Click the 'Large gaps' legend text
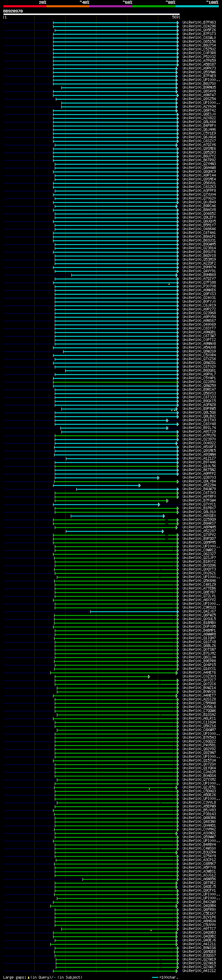The image size is (222, 980). click(x=15, y=977)
